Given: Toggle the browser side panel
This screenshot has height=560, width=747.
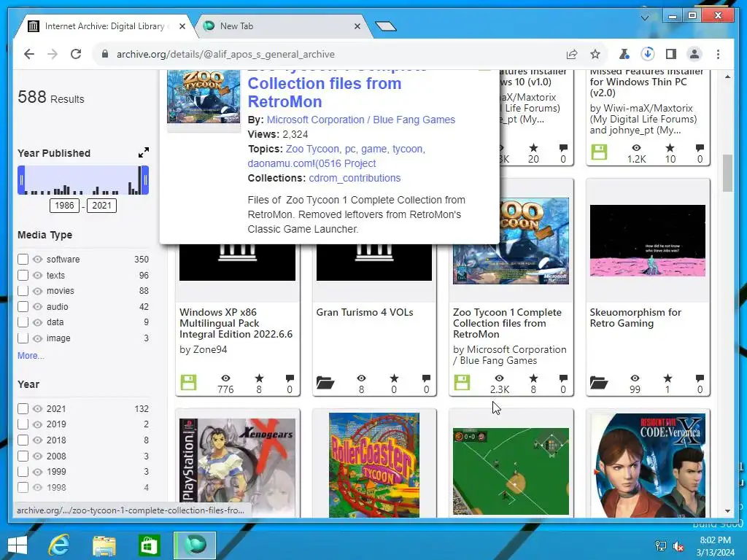Looking at the screenshot, I should [x=671, y=54].
